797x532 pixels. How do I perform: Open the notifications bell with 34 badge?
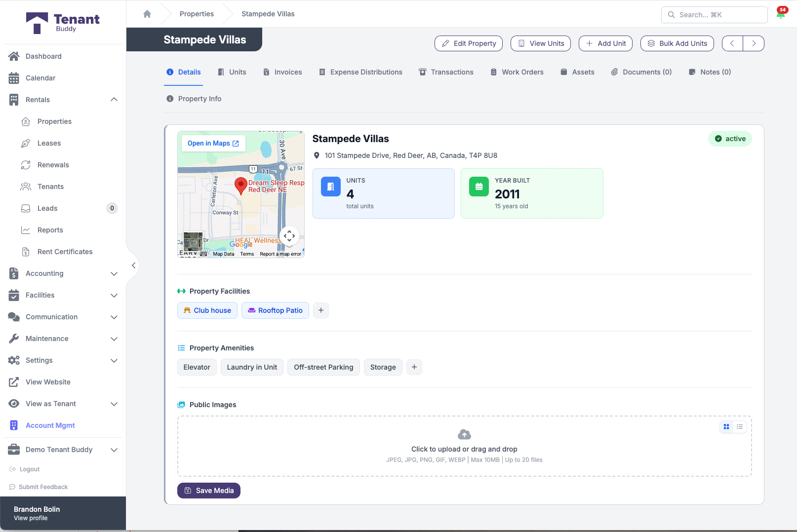pyautogui.click(x=781, y=14)
